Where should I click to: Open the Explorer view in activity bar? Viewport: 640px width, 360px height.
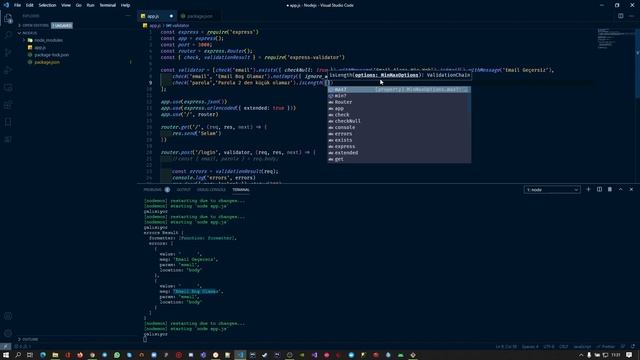8,18
